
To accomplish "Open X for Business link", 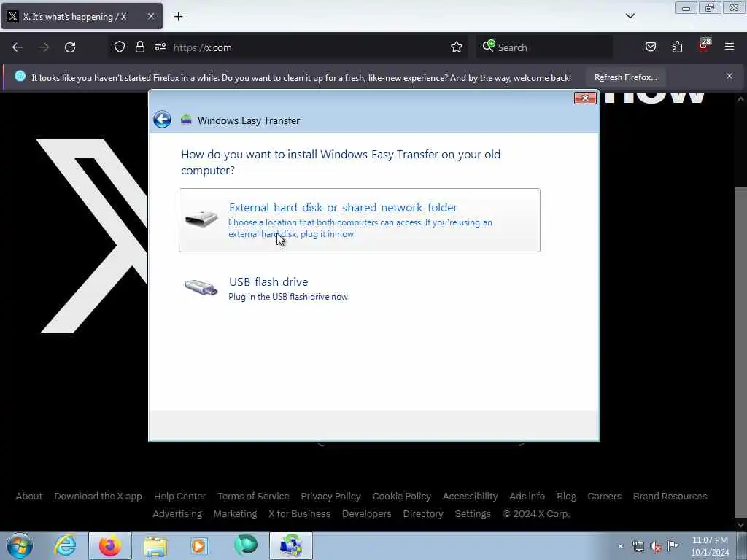I will (x=299, y=514).
